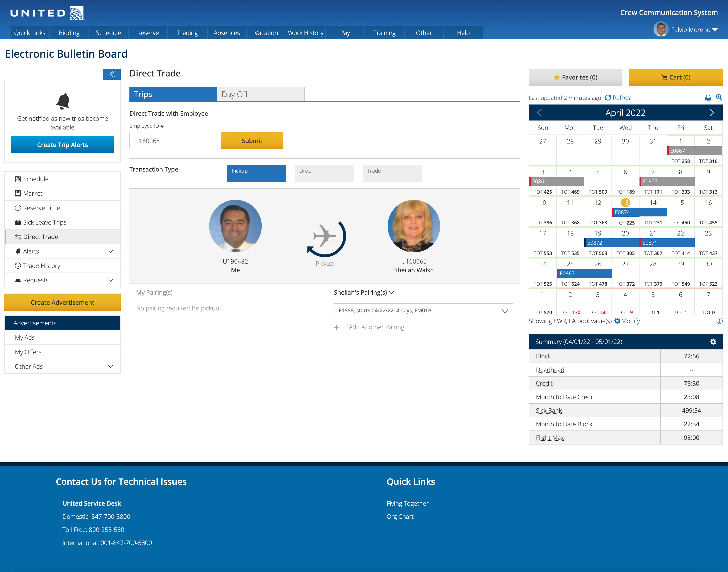Screen dimensions: 728x572
Task: Switch to the Day Off tab
Action: (260, 94)
